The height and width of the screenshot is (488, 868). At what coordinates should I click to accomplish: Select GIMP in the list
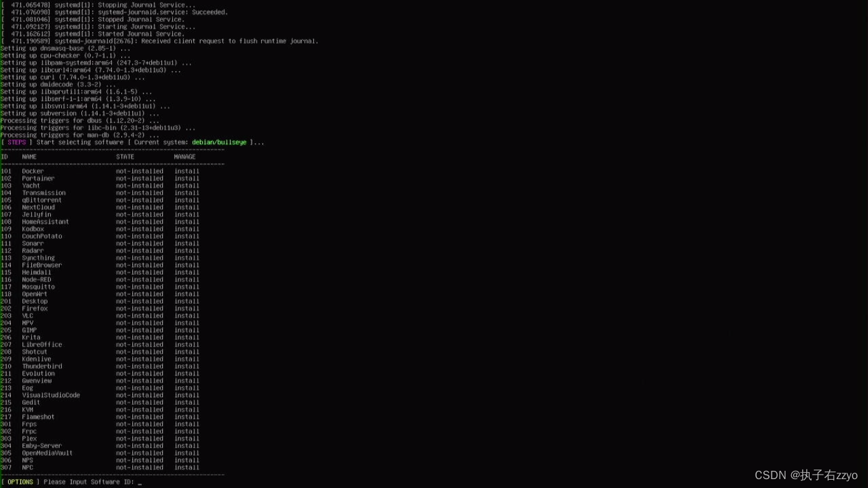[x=29, y=330]
